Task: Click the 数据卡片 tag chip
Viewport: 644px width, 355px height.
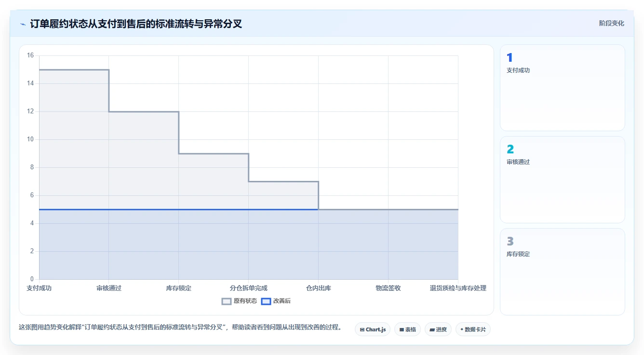Action: pyautogui.click(x=473, y=329)
